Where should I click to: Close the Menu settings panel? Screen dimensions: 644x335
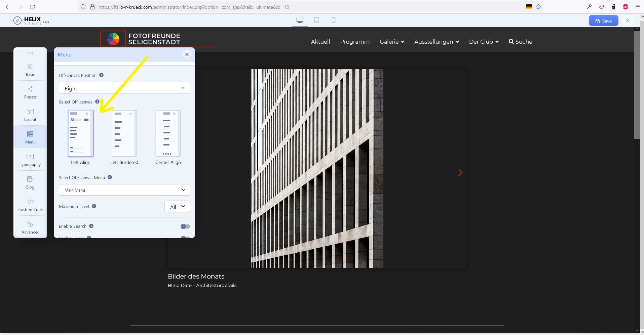(x=187, y=54)
